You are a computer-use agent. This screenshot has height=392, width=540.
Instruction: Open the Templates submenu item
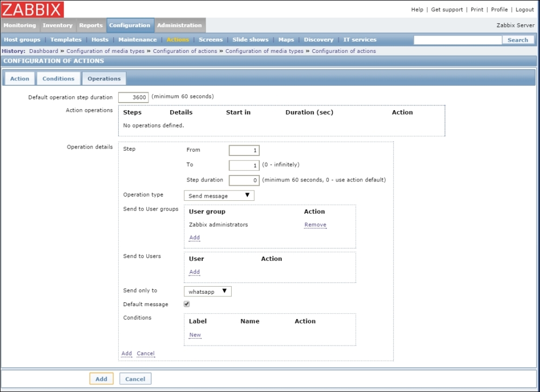click(66, 39)
